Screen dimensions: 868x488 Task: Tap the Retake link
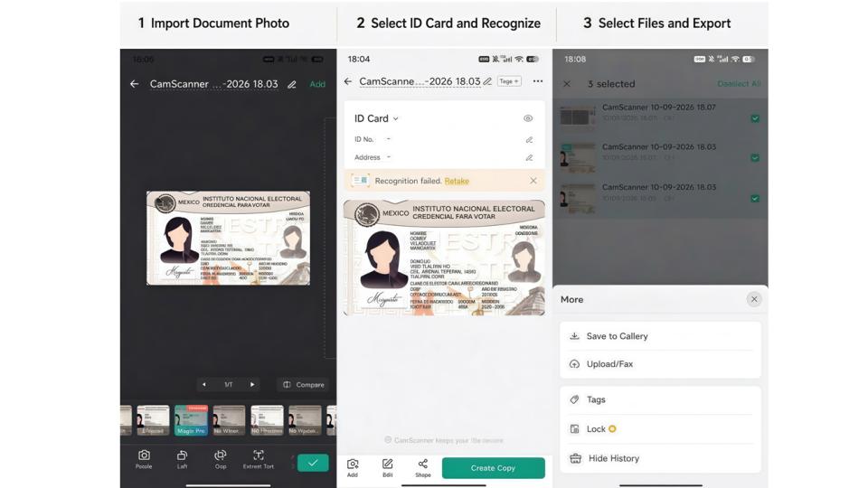[x=457, y=181]
